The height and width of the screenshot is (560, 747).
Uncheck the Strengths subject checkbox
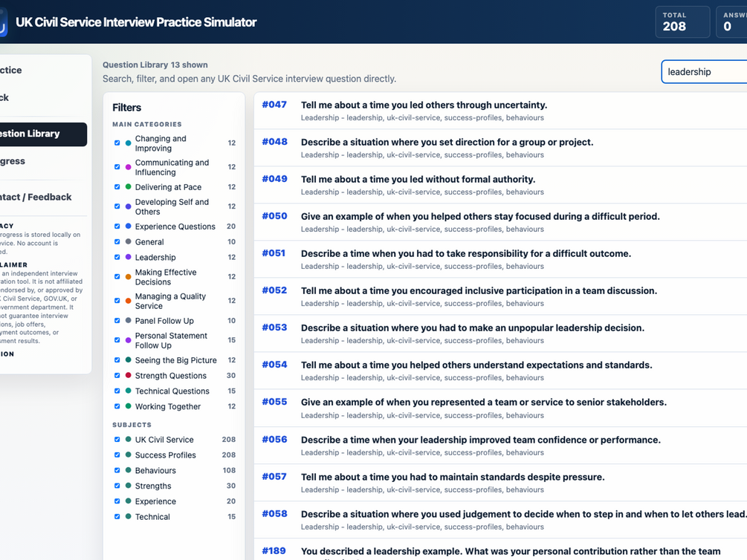tap(117, 486)
